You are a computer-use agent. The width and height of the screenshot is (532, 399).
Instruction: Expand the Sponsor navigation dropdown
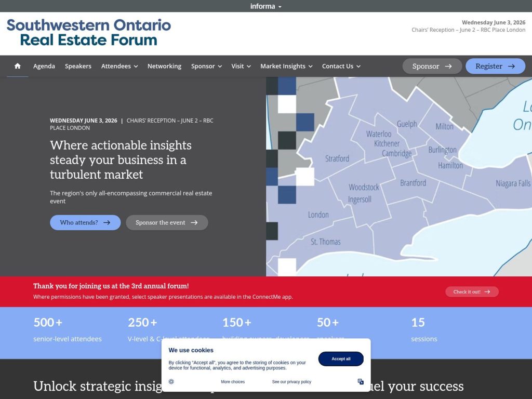click(206, 66)
